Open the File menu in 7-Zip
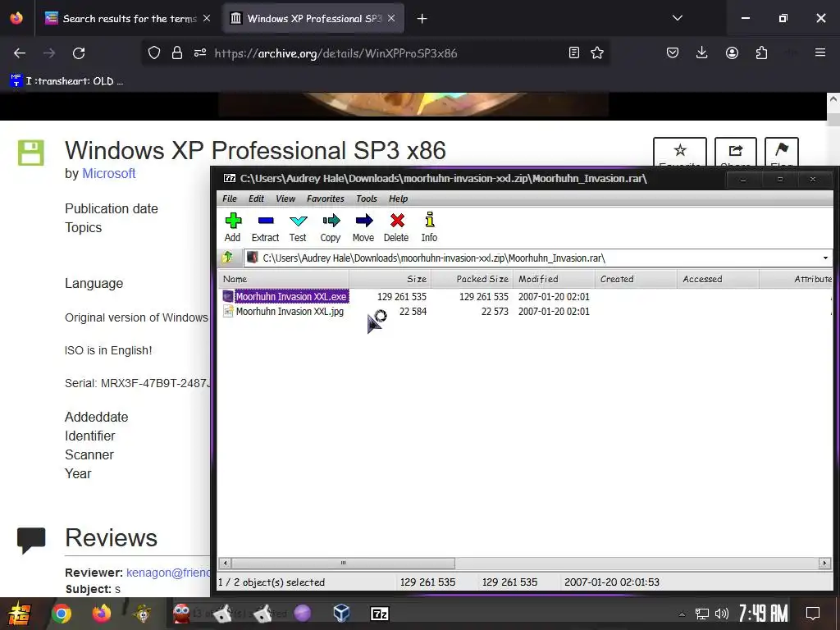The height and width of the screenshot is (630, 840). [x=230, y=199]
